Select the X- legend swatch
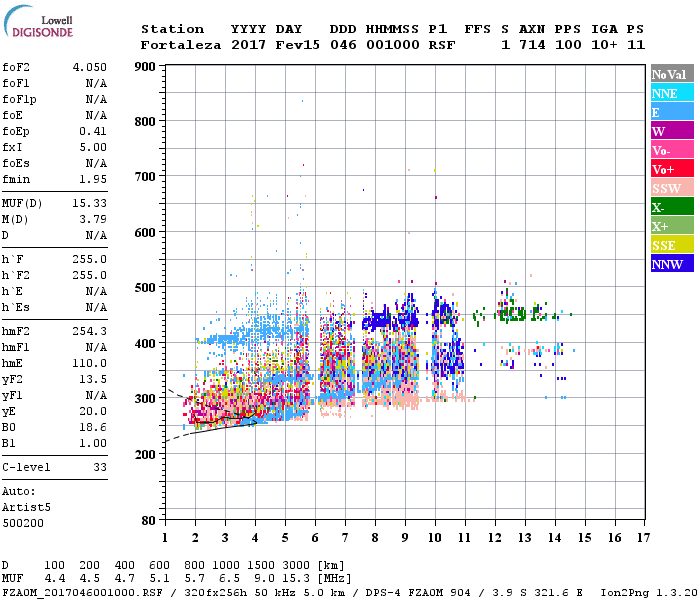 (x=672, y=207)
